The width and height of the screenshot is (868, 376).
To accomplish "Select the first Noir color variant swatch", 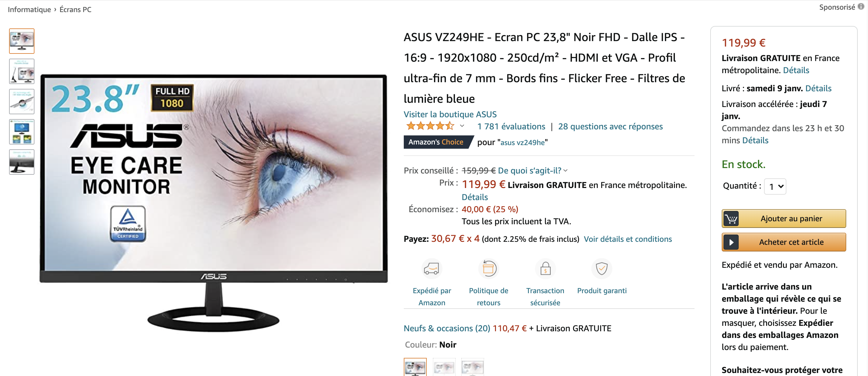I will click(x=415, y=367).
